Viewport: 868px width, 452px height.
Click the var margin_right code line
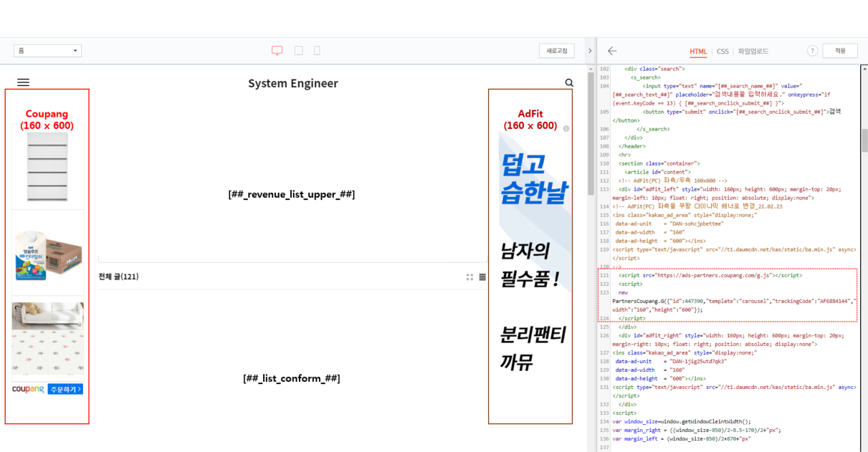coord(697,430)
